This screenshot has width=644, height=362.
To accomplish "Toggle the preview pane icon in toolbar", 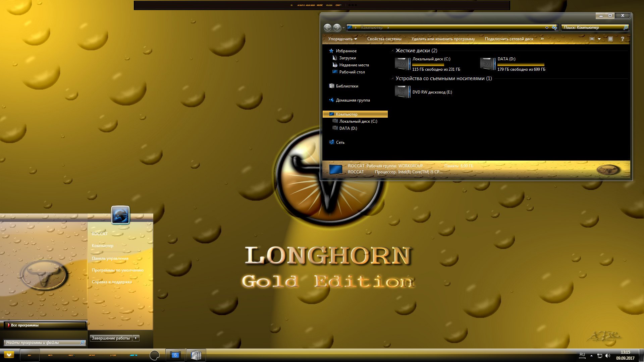I will tap(610, 39).
